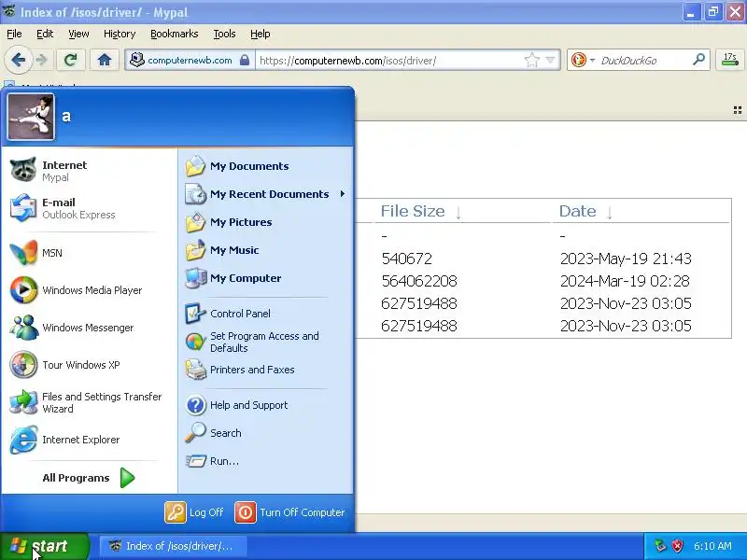The height and width of the screenshot is (560, 747).
Task: Click the search magnifier in DuckDuckGo box
Action: pyautogui.click(x=698, y=60)
